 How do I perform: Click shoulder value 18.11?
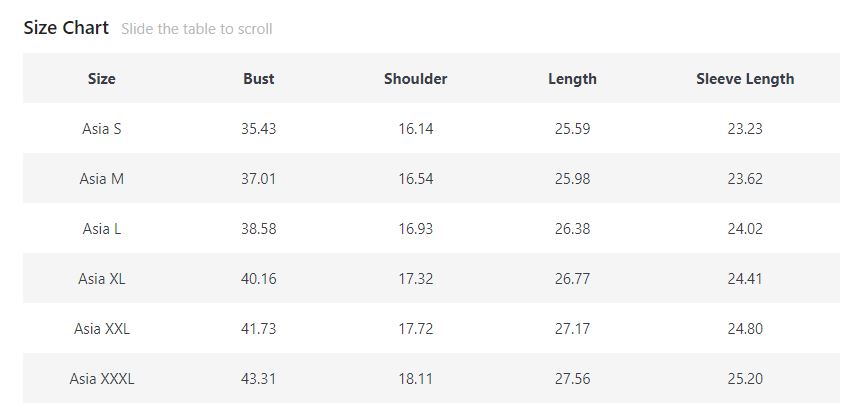(415, 379)
